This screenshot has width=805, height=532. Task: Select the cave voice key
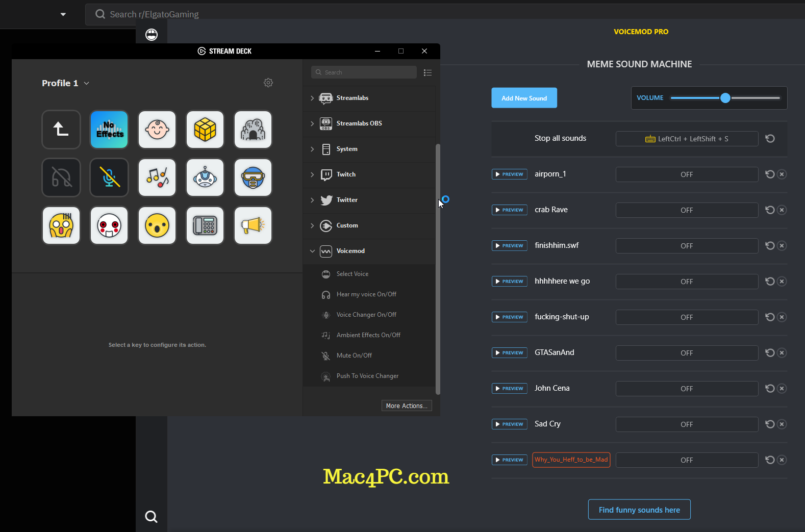pyautogui.click(x=253, y=130)
